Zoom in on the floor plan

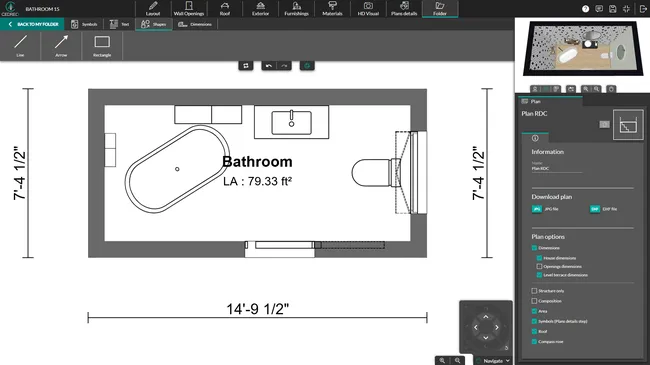442,360
